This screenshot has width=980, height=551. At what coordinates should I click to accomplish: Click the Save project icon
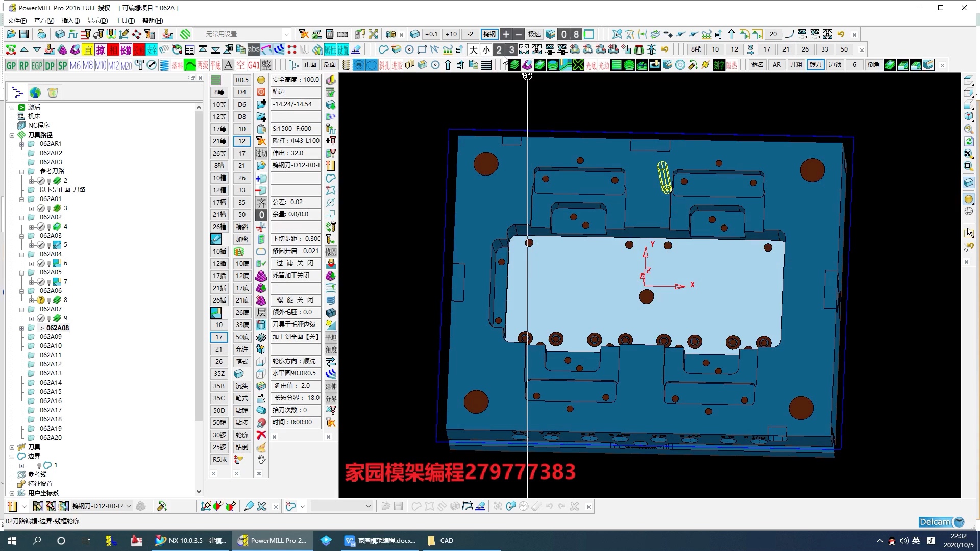click(24, 34)
